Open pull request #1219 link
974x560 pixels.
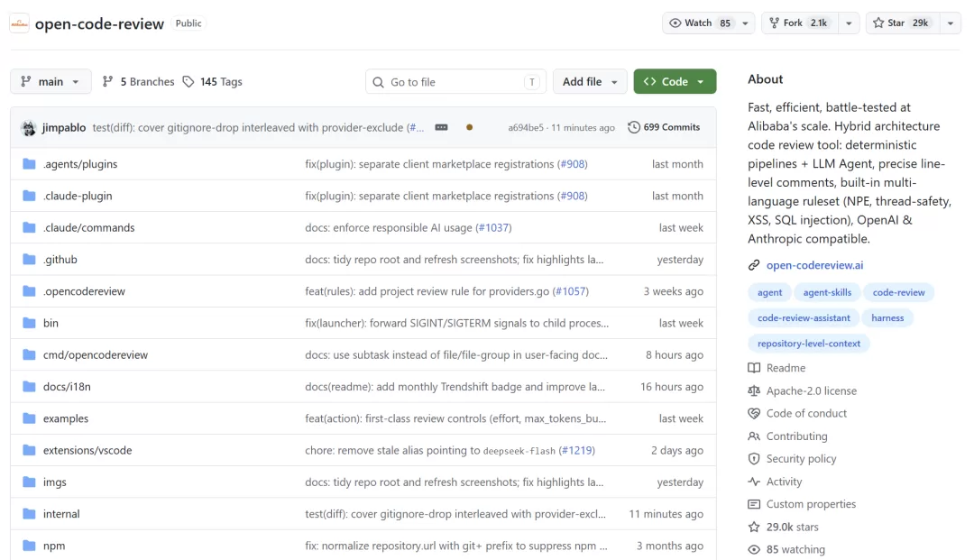(576, 450)
